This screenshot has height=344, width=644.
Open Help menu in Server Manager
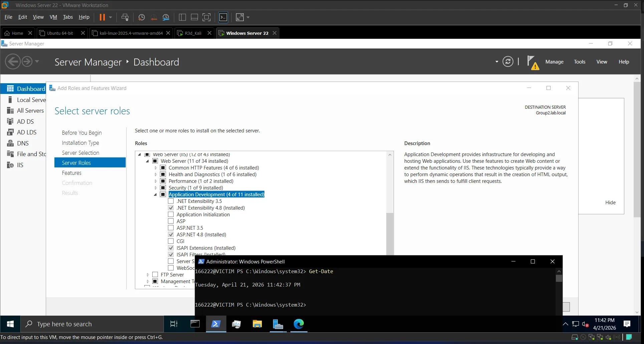click(x=624, y=62)
